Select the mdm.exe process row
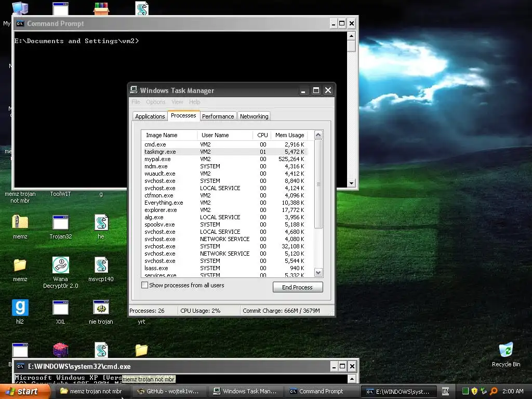Screen dimensions: 532x399 224,166
